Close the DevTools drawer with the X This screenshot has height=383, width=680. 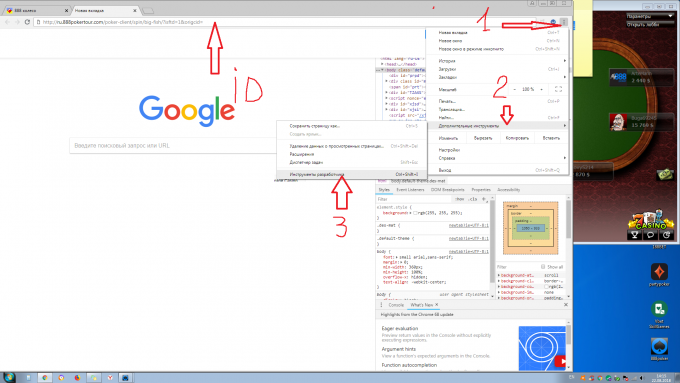(x=566, y=305)
